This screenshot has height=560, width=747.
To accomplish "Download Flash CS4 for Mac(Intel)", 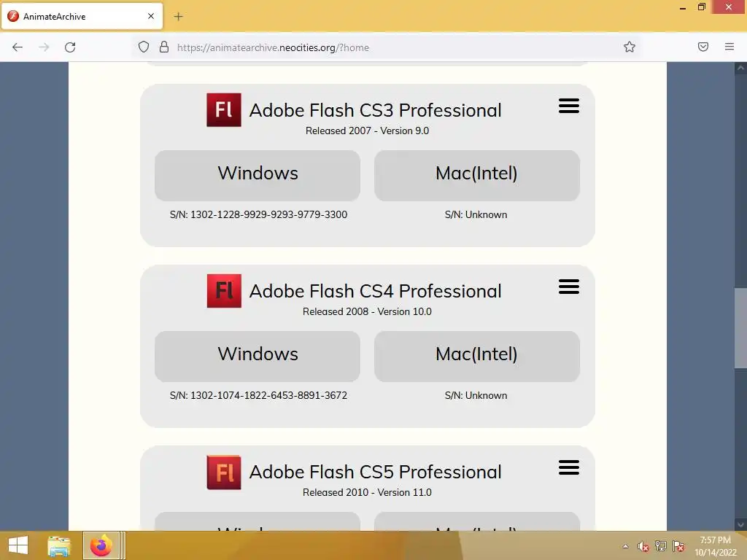I will [477, 356].
